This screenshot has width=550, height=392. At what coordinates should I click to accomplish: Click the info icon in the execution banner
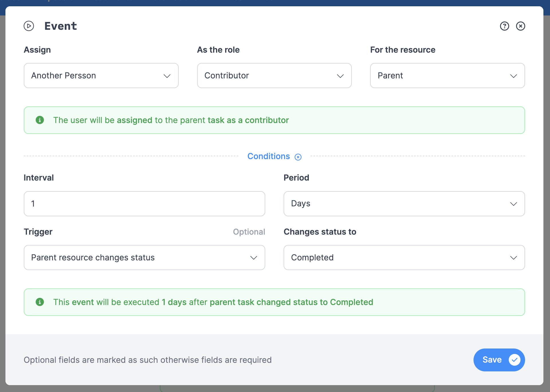(40, 302)
